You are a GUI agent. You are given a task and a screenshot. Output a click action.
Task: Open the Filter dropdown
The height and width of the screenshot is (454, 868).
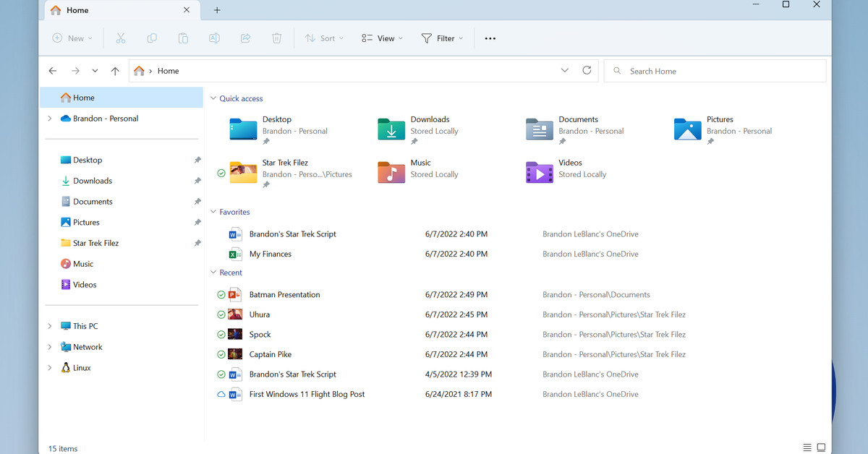coord(442,38)
